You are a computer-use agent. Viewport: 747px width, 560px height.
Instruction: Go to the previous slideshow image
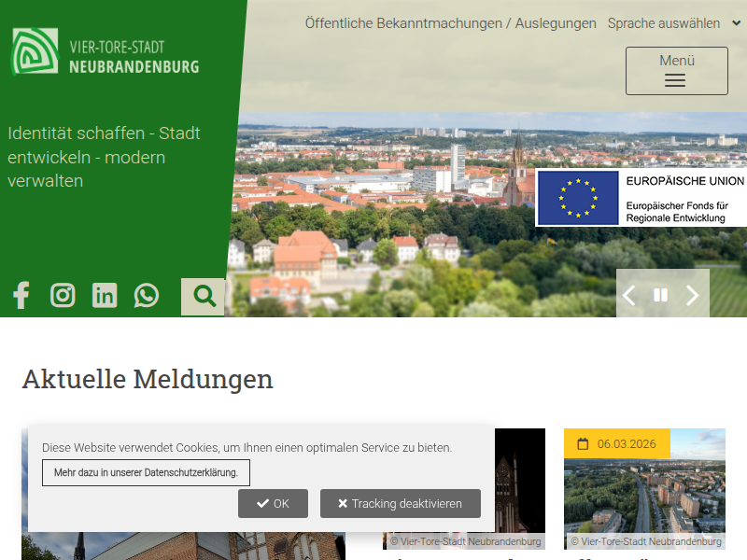pyautogui.click(x=629, y=296)
